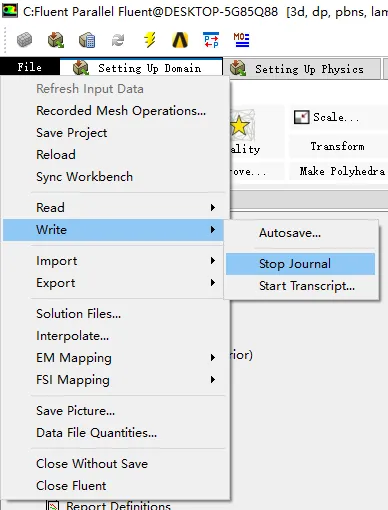Click the P-to-P arrows toolbar icon

click(211, 40)
